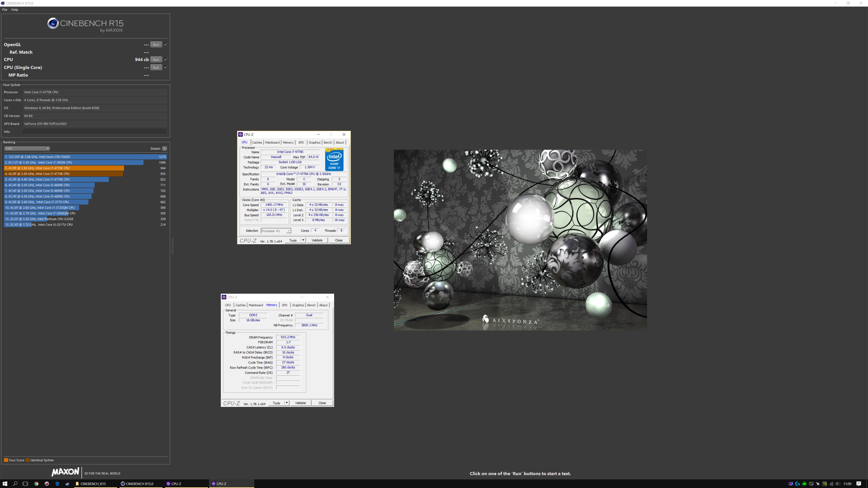Open the pink 60 monitor tray icon
868x488 pixels.
[790, 484]
